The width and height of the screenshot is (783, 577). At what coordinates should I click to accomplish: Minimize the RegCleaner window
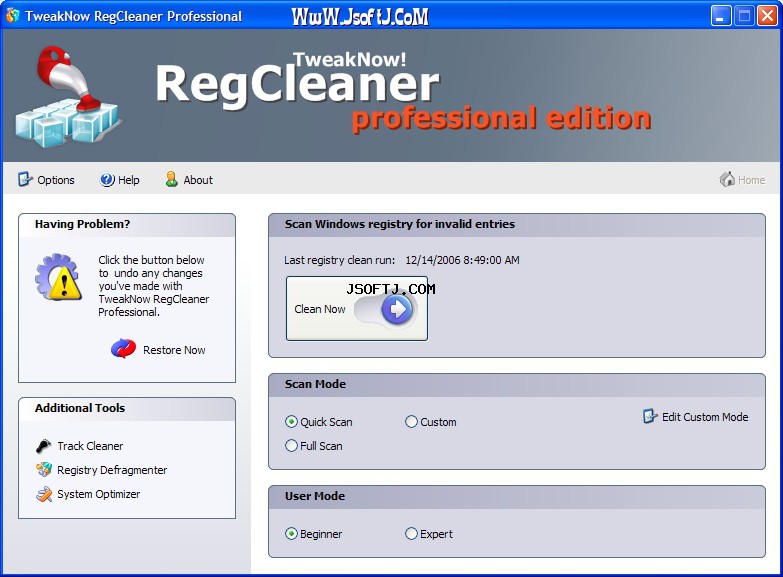pyautogui.click(x=721, y=16)
